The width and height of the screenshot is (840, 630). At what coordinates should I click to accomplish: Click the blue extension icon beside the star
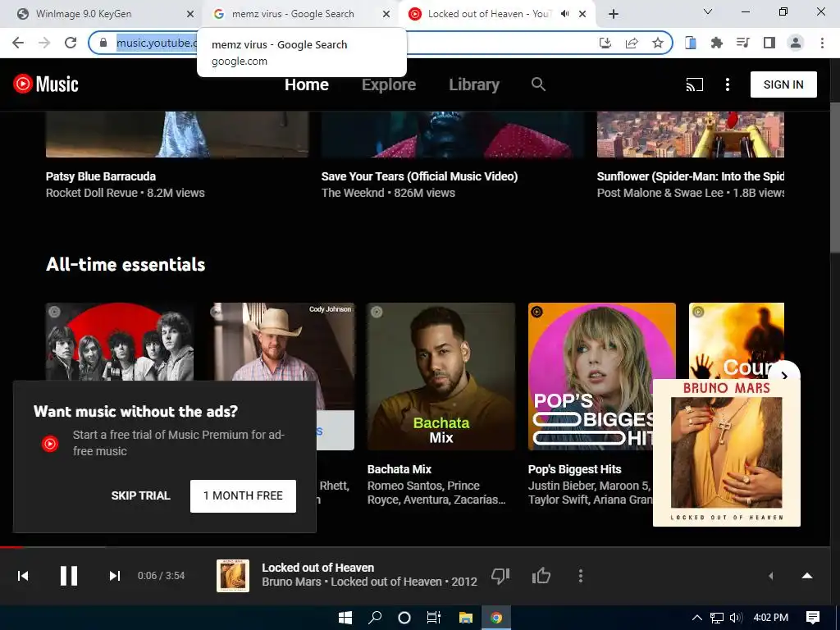pos(691,43)
